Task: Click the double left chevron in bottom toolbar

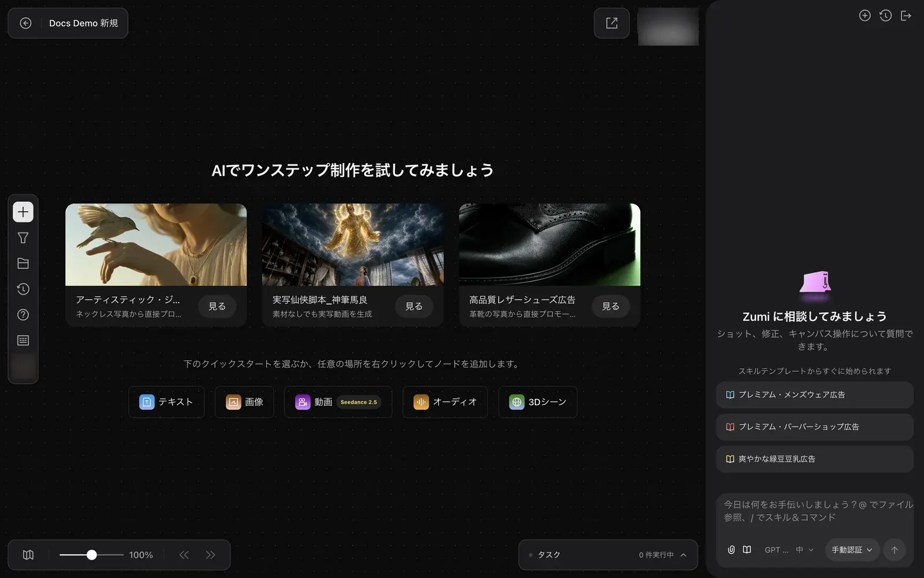Action: point(184,555)
